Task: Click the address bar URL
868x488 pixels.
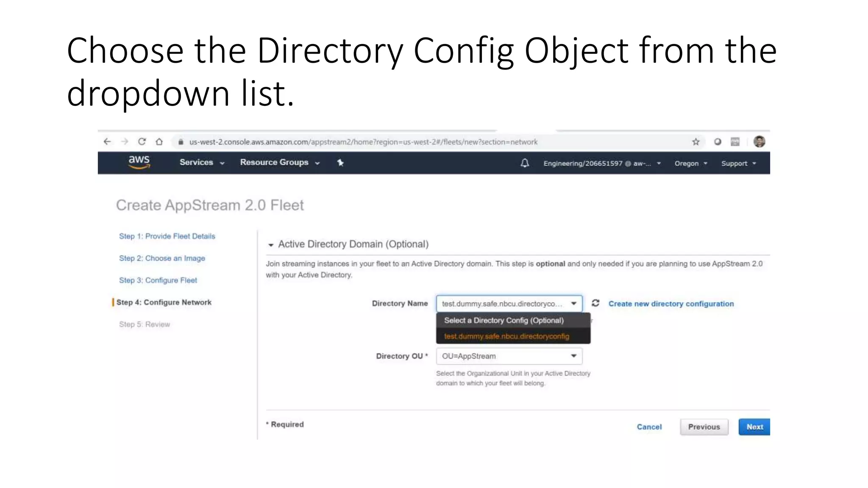Action: pos(363,142)
